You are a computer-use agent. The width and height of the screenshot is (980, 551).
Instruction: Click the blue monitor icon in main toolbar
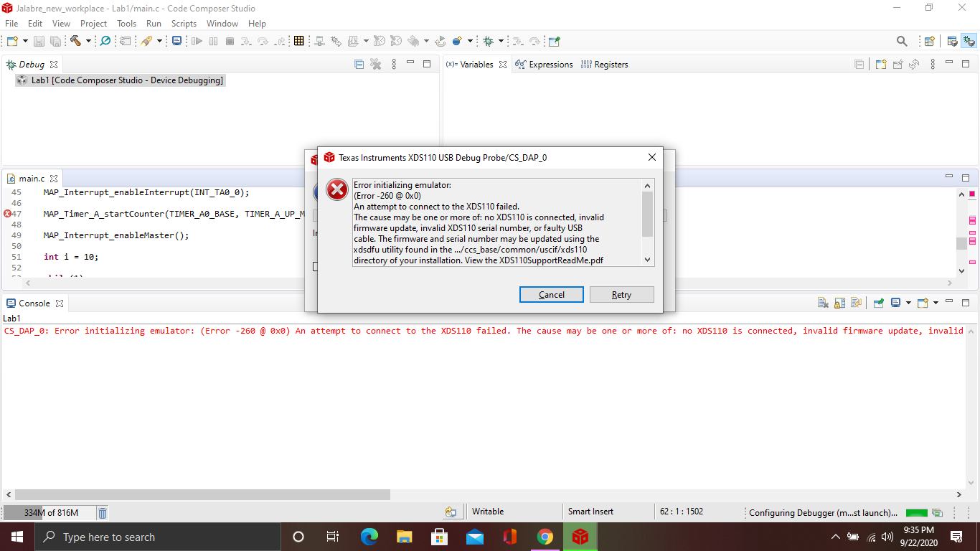(x=176, y=41)
